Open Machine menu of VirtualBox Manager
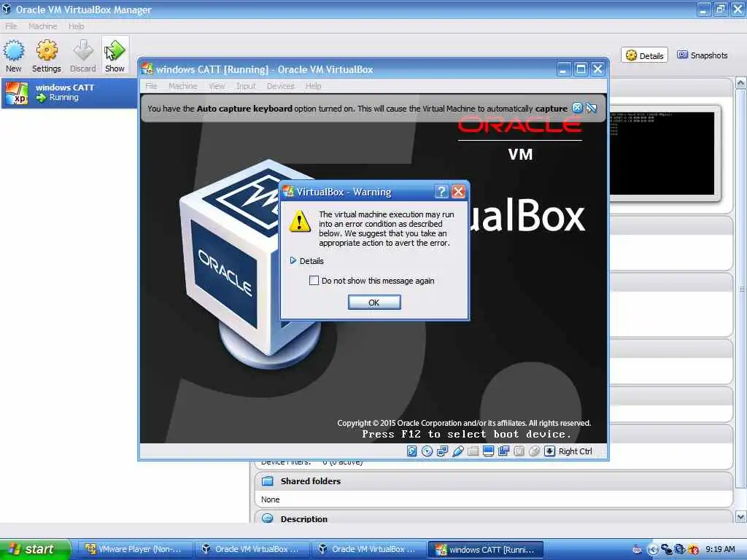 click(x=43, y=26)
